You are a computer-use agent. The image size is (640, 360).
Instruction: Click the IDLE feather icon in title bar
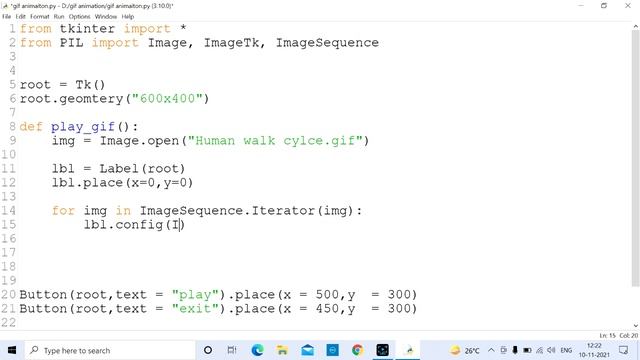click(5, 6)
